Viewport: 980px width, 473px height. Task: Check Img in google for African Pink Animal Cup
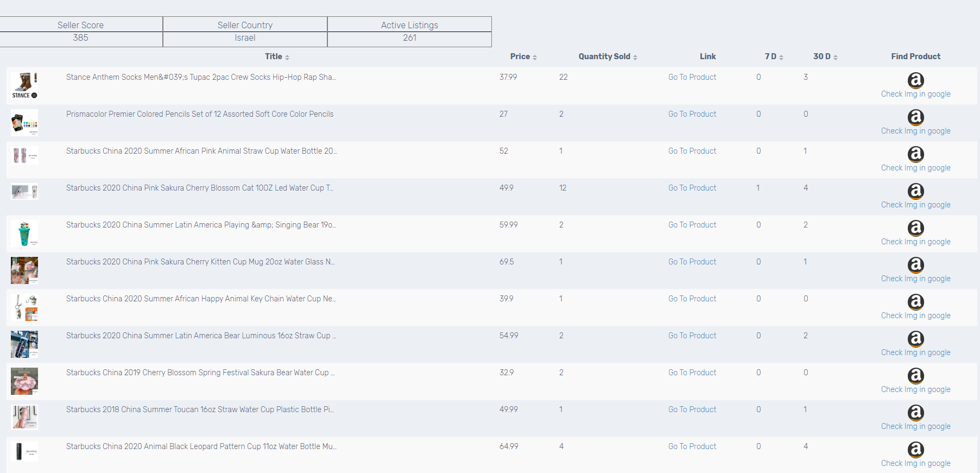point(915,168)
